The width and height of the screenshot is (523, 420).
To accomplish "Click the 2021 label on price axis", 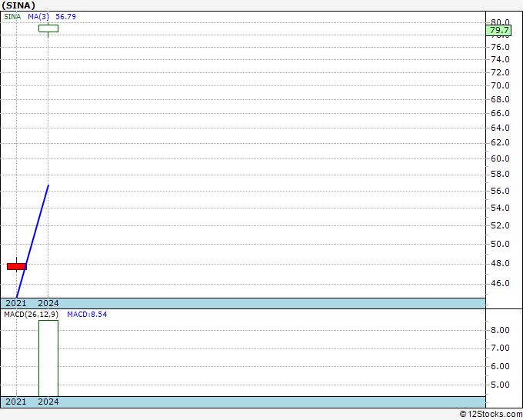I will 16,303.
